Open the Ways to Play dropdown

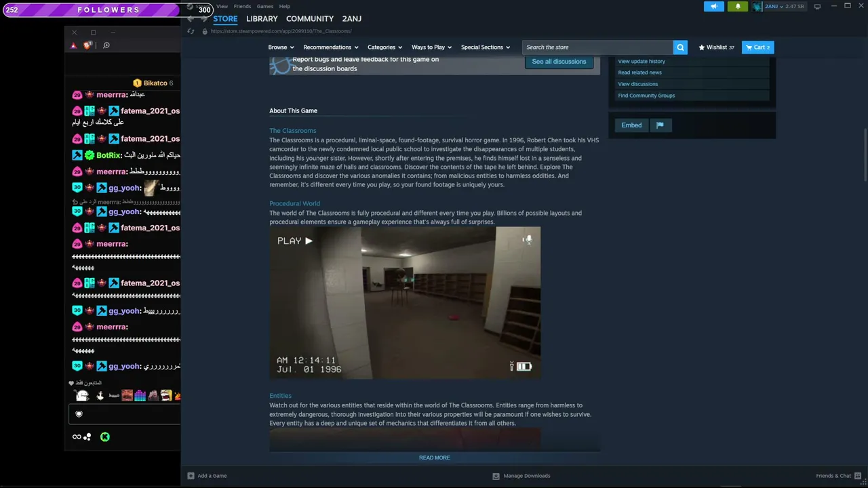tap(431, 47)
